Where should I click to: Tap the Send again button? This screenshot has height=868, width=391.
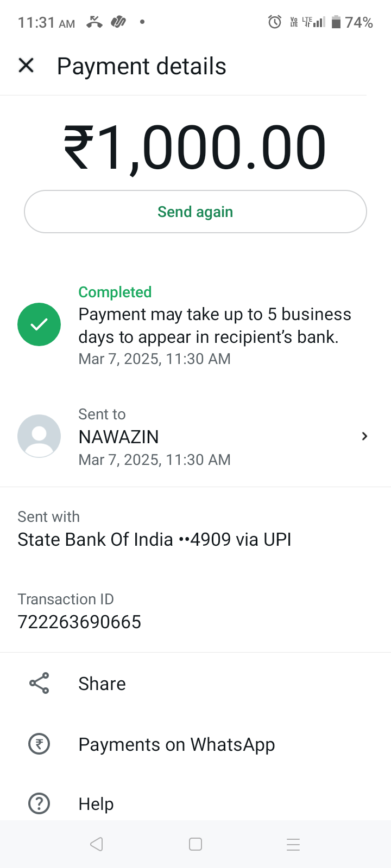point(195,212)
